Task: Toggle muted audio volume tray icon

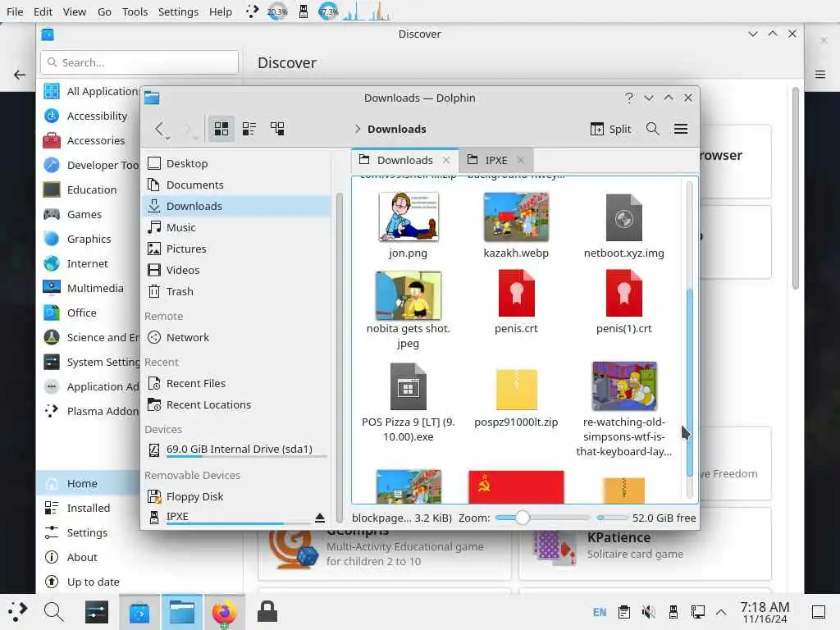Action: pyautogui.click(x=648, y=612)
